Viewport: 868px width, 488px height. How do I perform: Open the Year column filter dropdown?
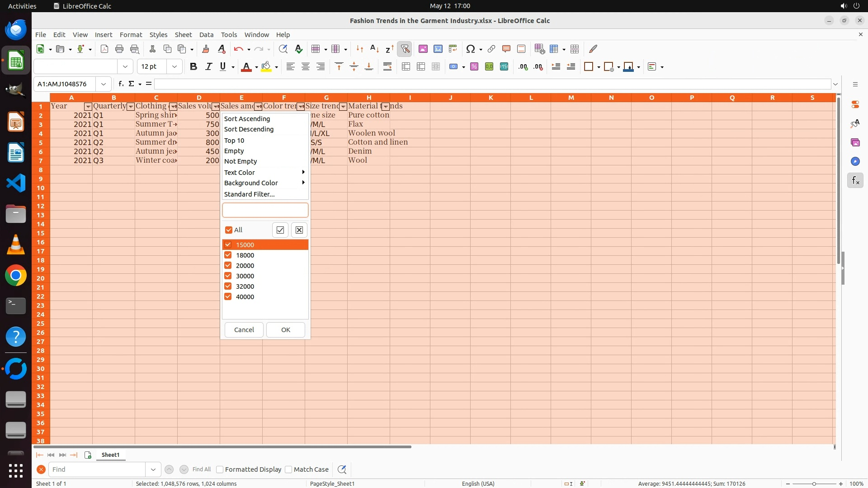click(x=88, y=107)
